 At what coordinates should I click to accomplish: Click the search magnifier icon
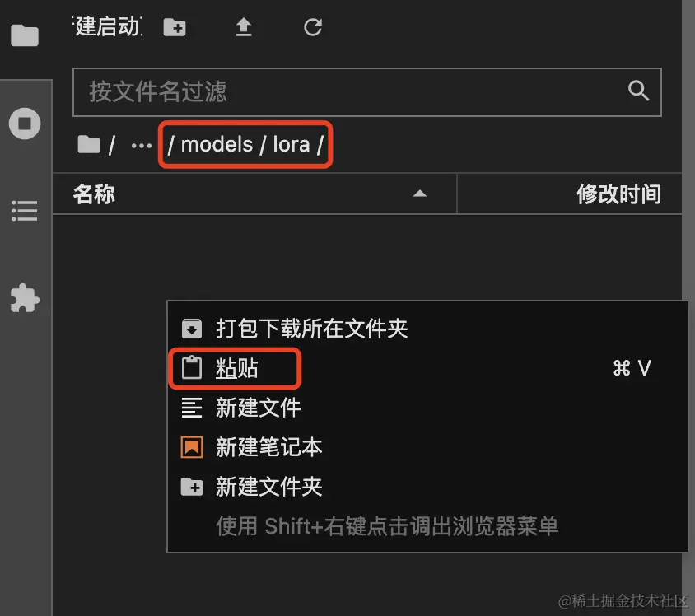638,91
